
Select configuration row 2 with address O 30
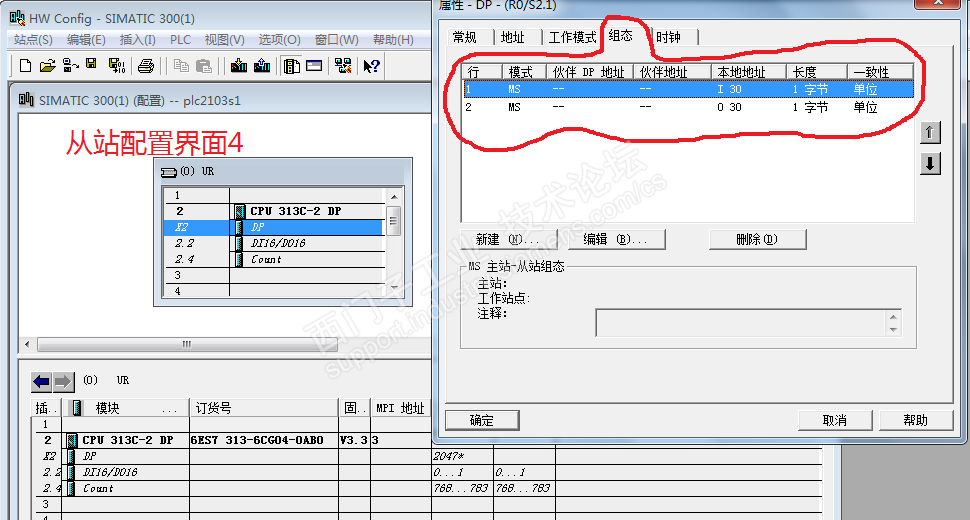(689, 107)
